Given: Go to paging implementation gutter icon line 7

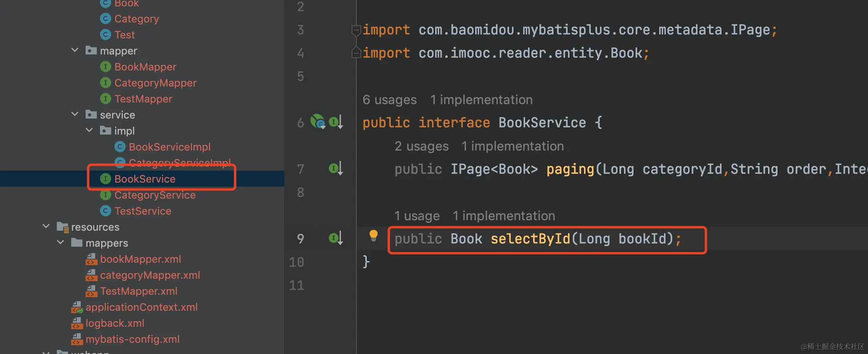Looking at the screenshot, I should tap(336, 168).
